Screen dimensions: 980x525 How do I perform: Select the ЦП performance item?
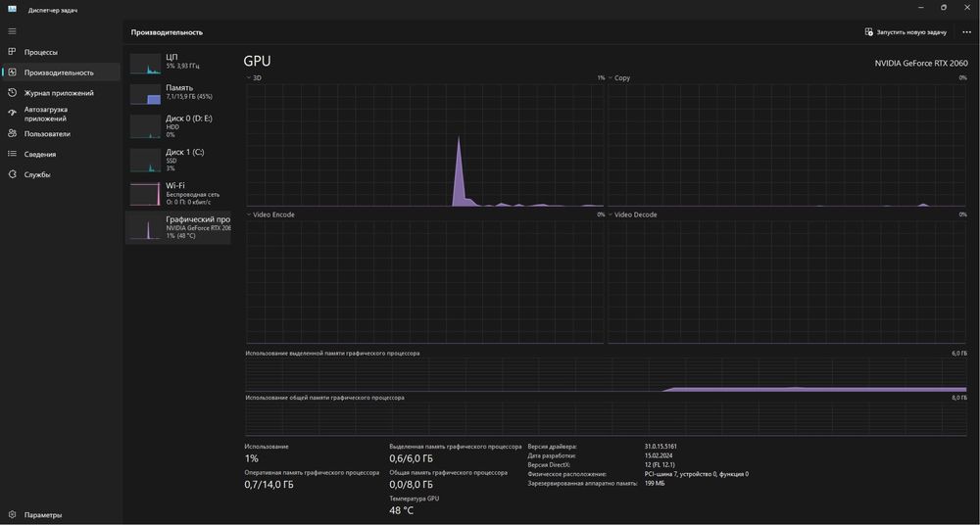tap(178, 64)
